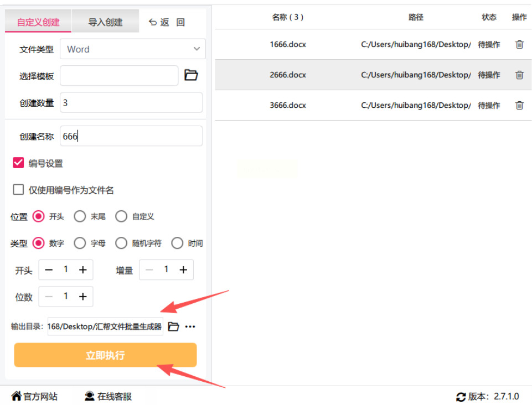Select 末尾 position radio button

tap(80, 216)
